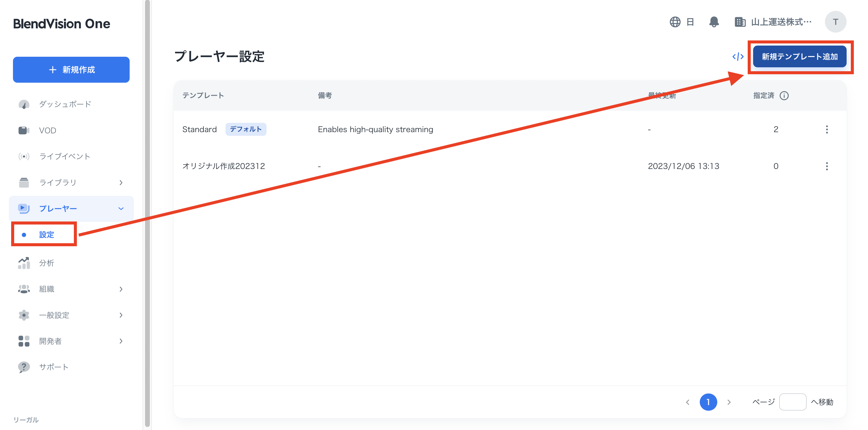
Task: Expand the ライブラリ submenu
Action: tap(121, 183)
